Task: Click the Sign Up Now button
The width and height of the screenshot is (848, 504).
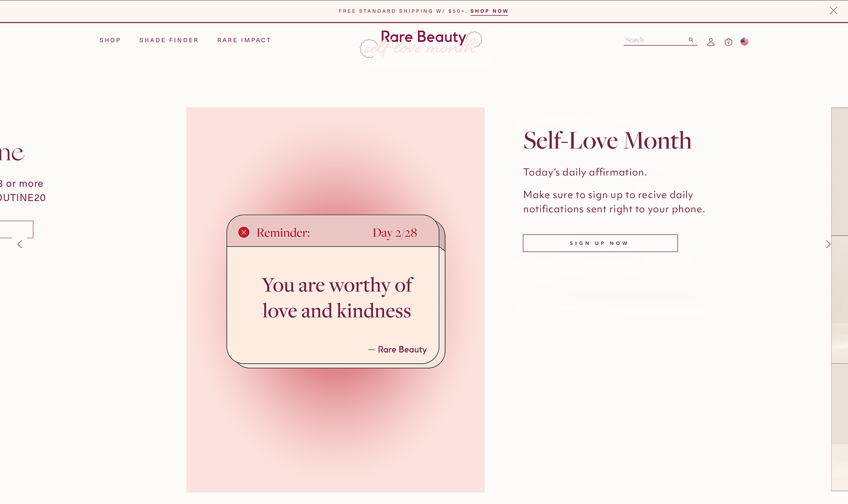Action: tap(600, 243)
